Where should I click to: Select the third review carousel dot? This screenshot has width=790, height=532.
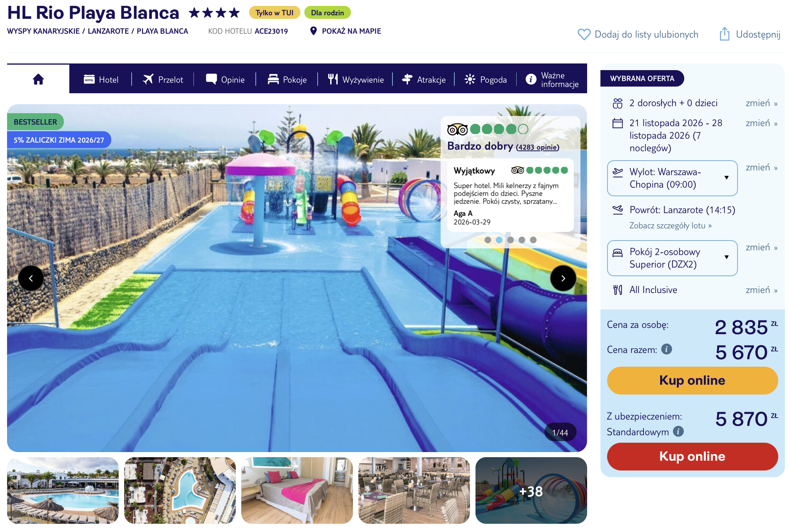pos(510,240)
